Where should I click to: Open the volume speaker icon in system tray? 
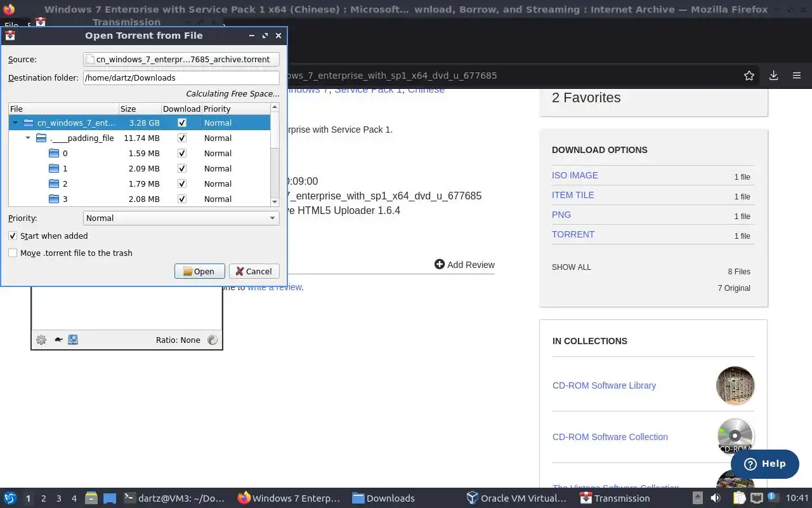[716, 498]
